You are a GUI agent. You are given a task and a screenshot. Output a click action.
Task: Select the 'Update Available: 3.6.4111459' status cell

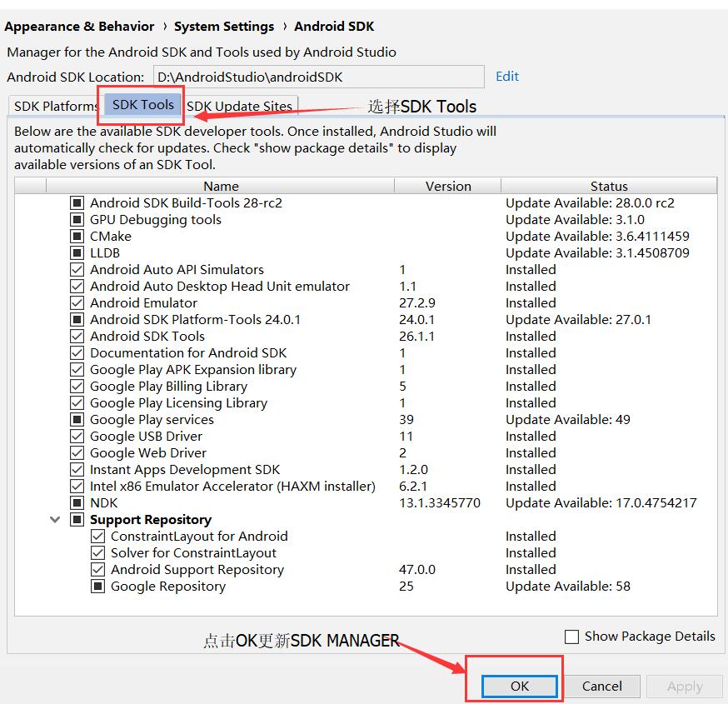(x=597, y=237)
